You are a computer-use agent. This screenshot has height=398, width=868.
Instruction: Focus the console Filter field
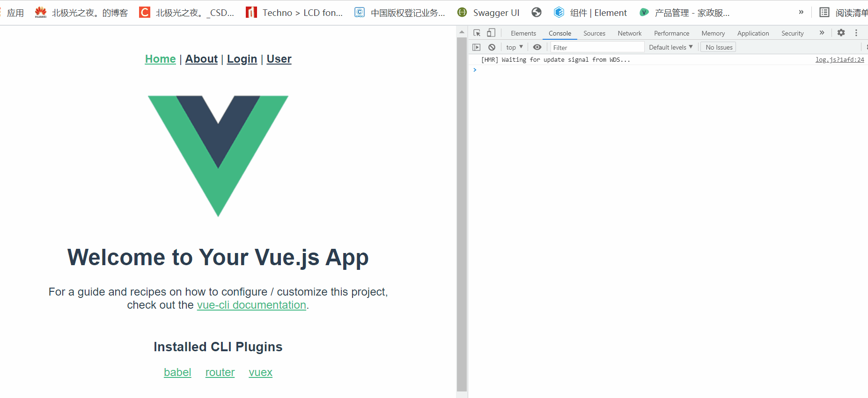tap(597, 47)
